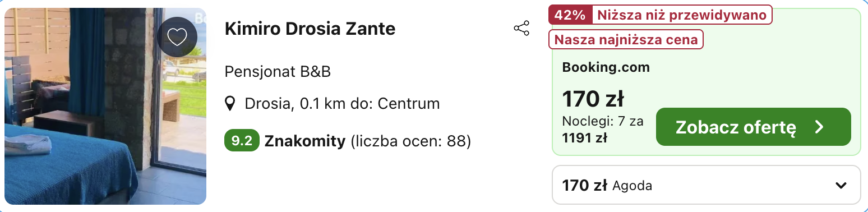Click the 42% discount badge
This screenshot has width=868, height=212.
570,15
